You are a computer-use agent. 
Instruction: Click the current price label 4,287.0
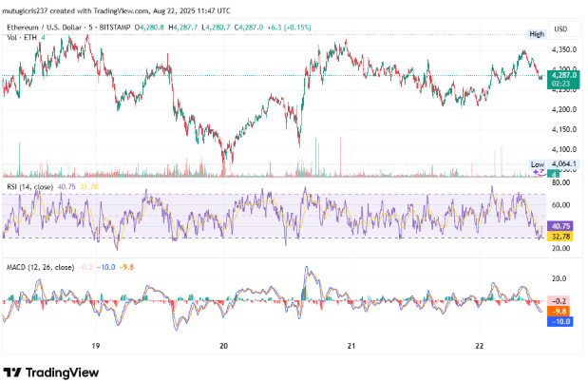(560, 73)
